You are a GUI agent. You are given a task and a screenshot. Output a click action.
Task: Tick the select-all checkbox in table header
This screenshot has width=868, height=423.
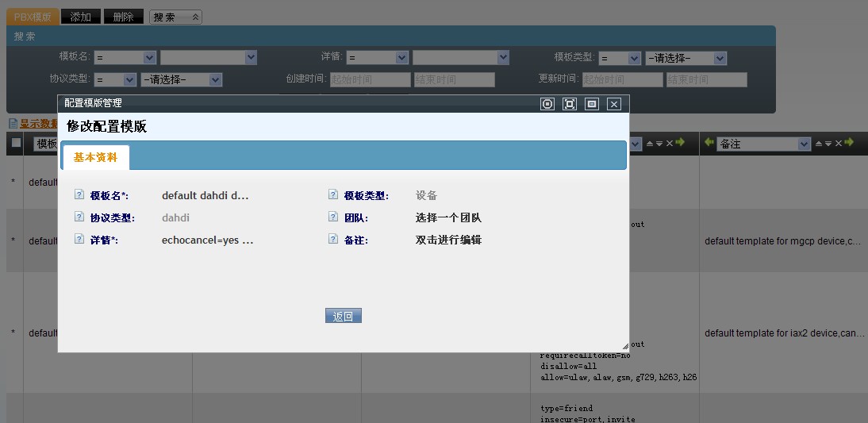[x=16, y=143]
